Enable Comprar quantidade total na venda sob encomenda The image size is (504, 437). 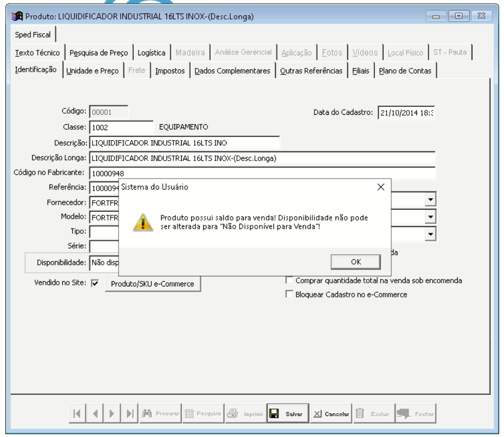(289, 280)
